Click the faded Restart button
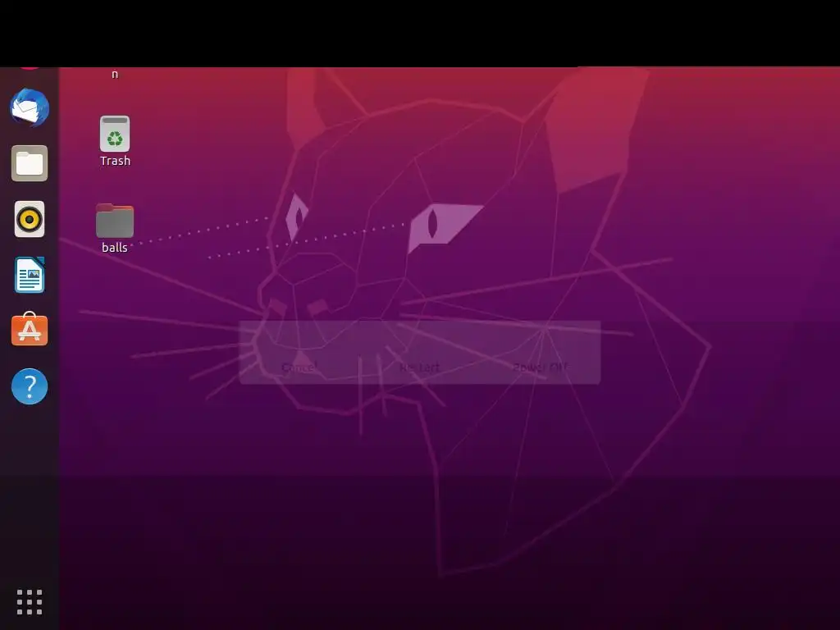Image resolution: width=840 pixels, height=630 pixels. click(419, 367)
